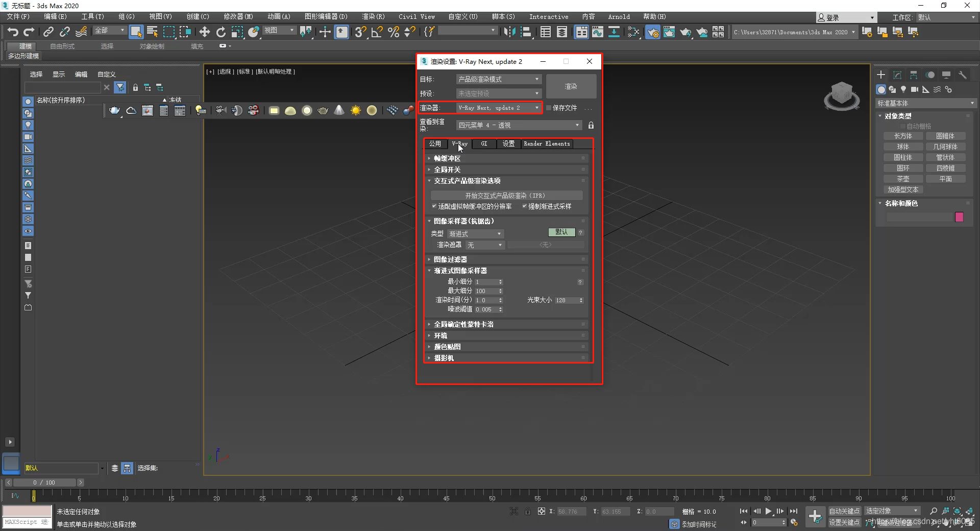Click the large 渲染 render button

571,86
